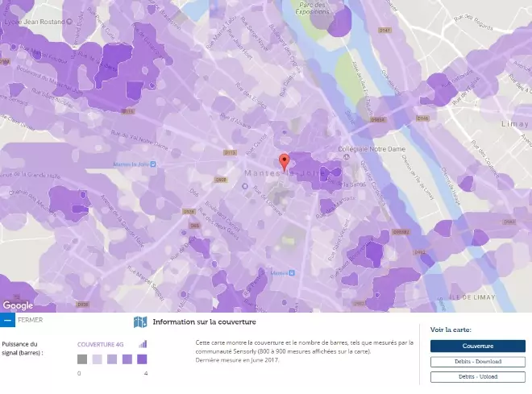
Task: Collapse the panel with the minus button
Action: pyautogui.click(x=7, y=320)
